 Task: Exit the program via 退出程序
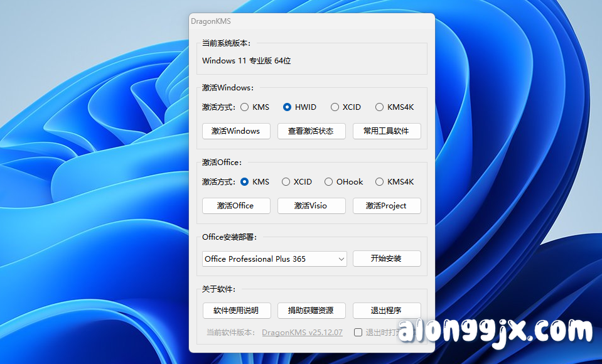tap(387, 310)
